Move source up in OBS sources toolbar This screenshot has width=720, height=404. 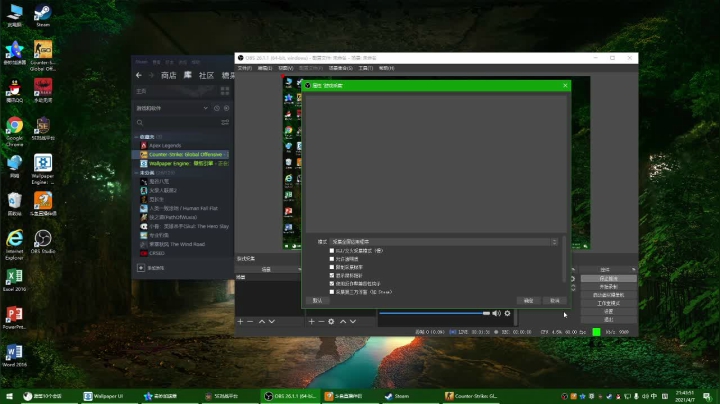point(343,321)
